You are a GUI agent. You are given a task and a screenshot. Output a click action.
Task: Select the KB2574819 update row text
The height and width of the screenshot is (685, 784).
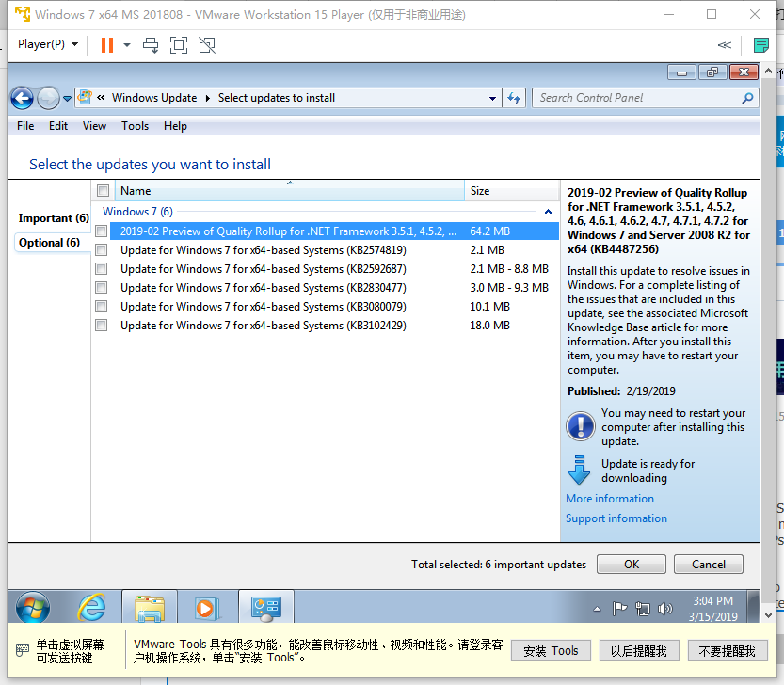pyautogui.click(x=263, y=250)
